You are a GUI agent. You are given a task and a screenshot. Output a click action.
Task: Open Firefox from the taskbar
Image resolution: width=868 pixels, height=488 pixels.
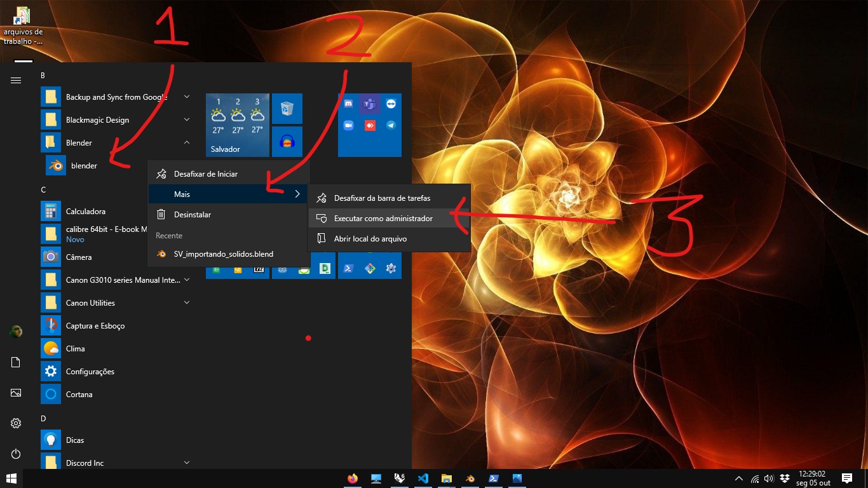[353, 478]
